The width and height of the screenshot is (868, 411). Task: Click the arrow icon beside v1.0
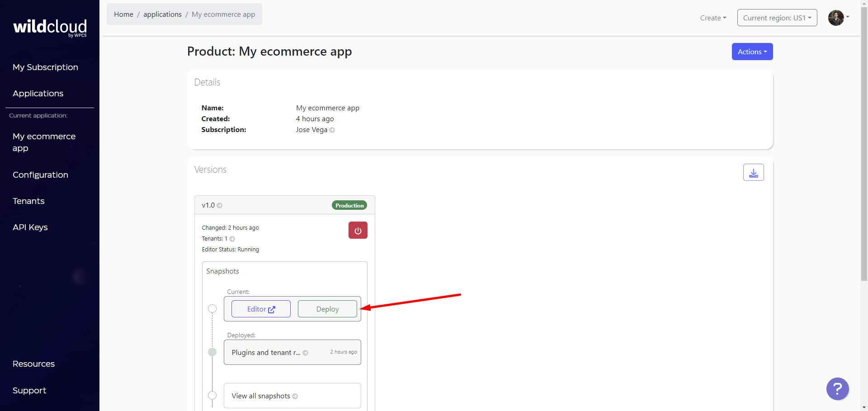[x=219, y=205]
